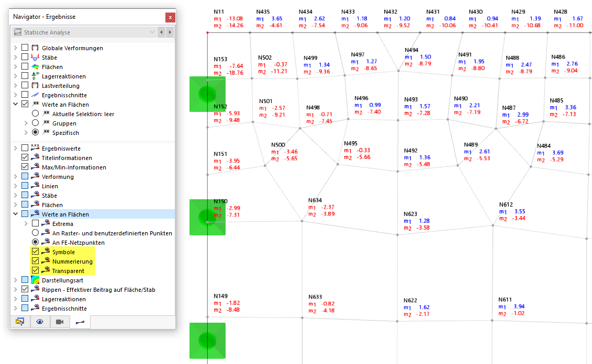The width and height of the screenshot is (592, 364).
Task: Click the node label N11
Action: click(x=219, y=12)
